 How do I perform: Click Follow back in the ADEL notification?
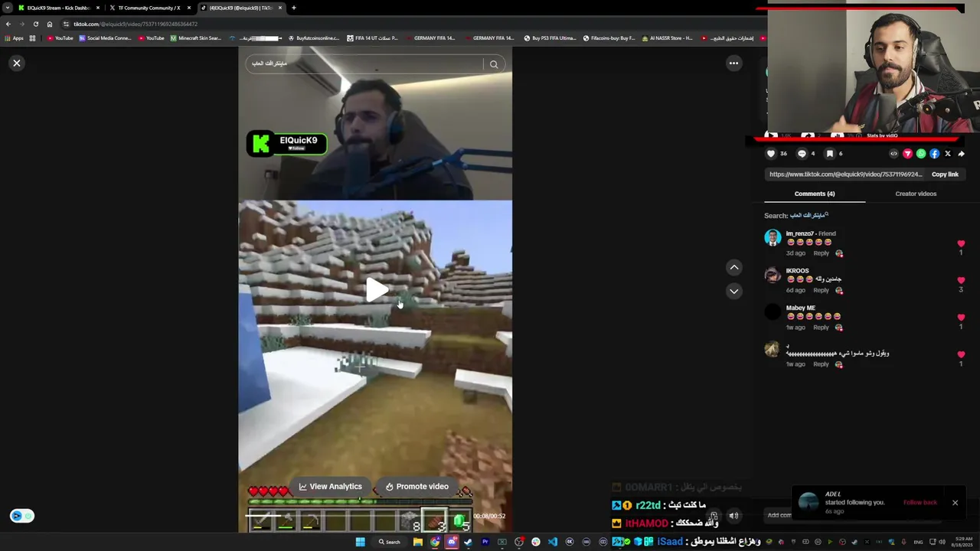pyautogui.click(x=920, y=503)
